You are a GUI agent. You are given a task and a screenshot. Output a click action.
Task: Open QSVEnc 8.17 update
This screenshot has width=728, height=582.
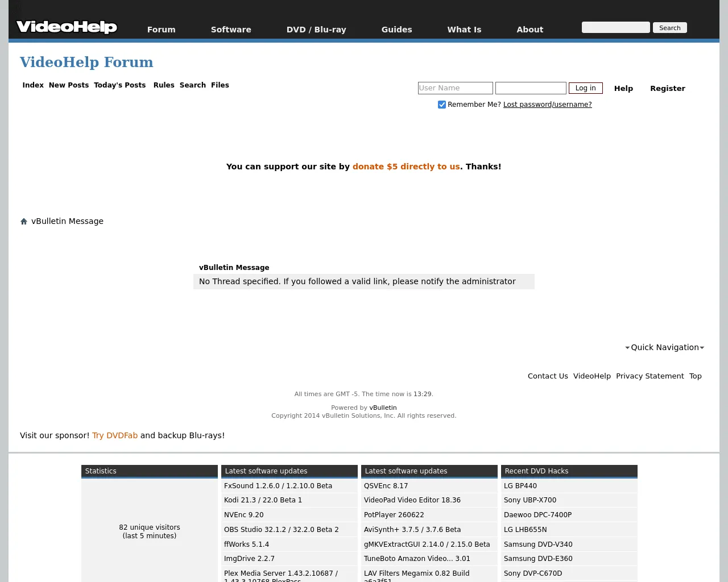click(x=386, y=486)
